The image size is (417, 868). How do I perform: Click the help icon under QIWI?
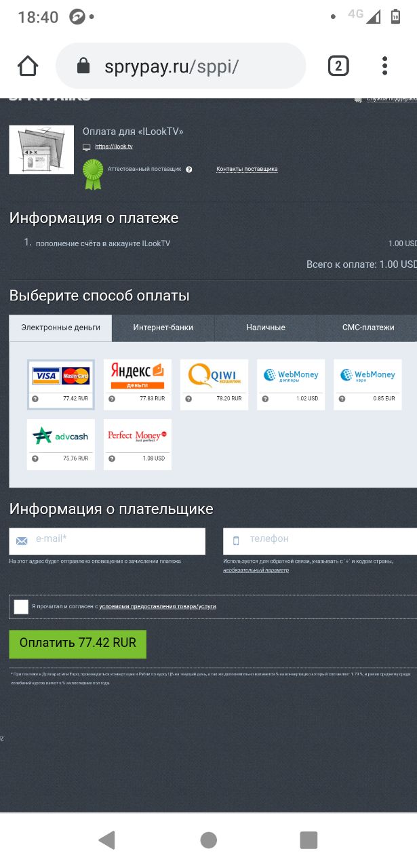click(188, 399)
